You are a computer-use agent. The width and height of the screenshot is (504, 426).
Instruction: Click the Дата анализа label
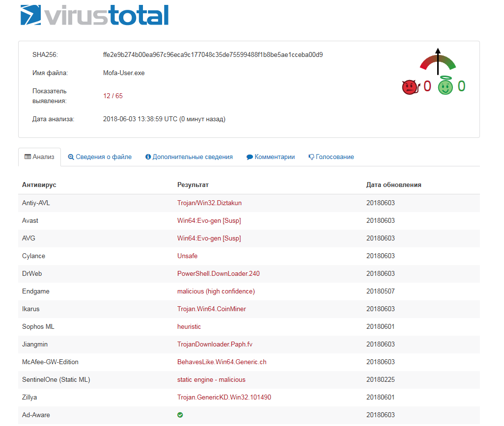tap(53, 119)
